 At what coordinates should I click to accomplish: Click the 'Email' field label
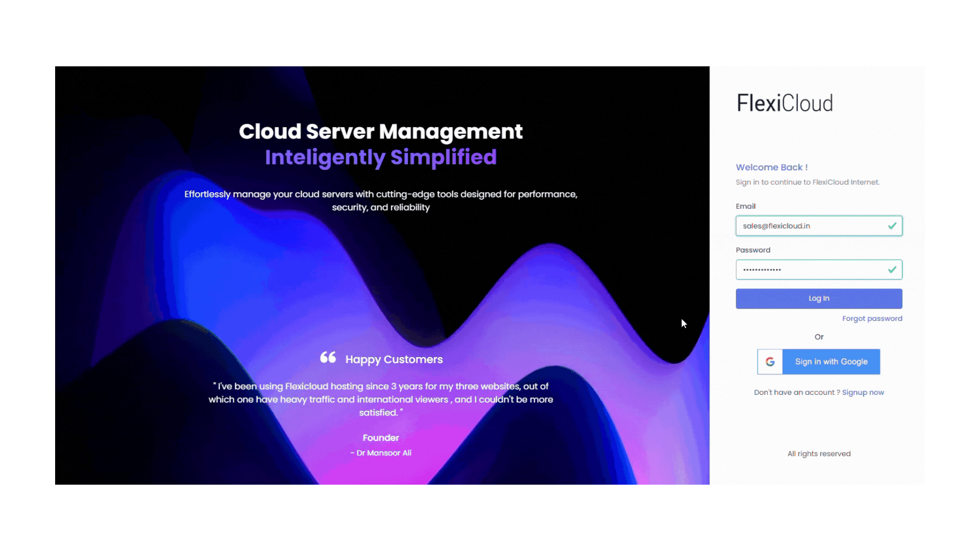pos(745,206)
